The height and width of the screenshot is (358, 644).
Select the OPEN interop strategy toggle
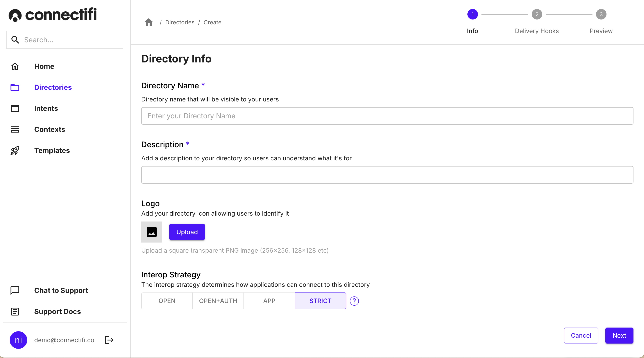tap(167, 301)
